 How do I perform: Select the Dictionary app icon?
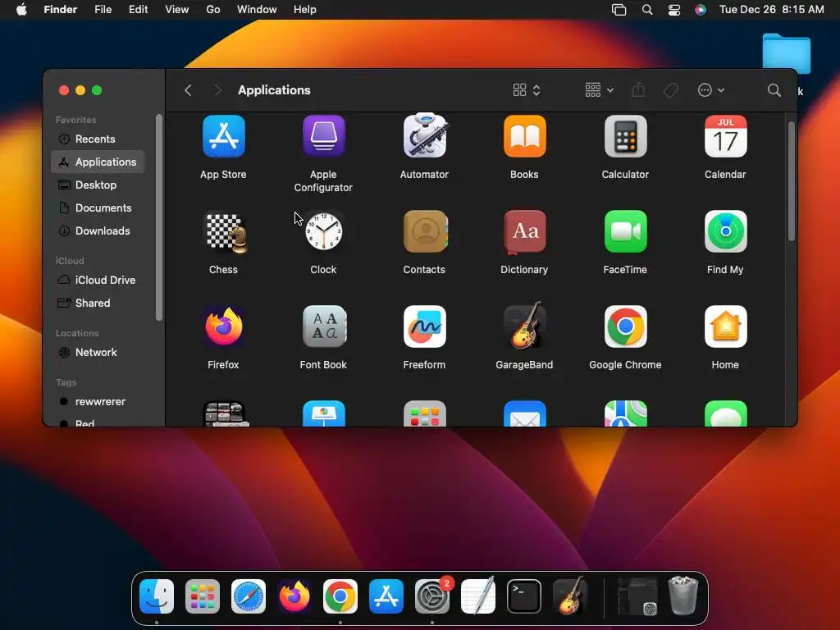(524, 231)
